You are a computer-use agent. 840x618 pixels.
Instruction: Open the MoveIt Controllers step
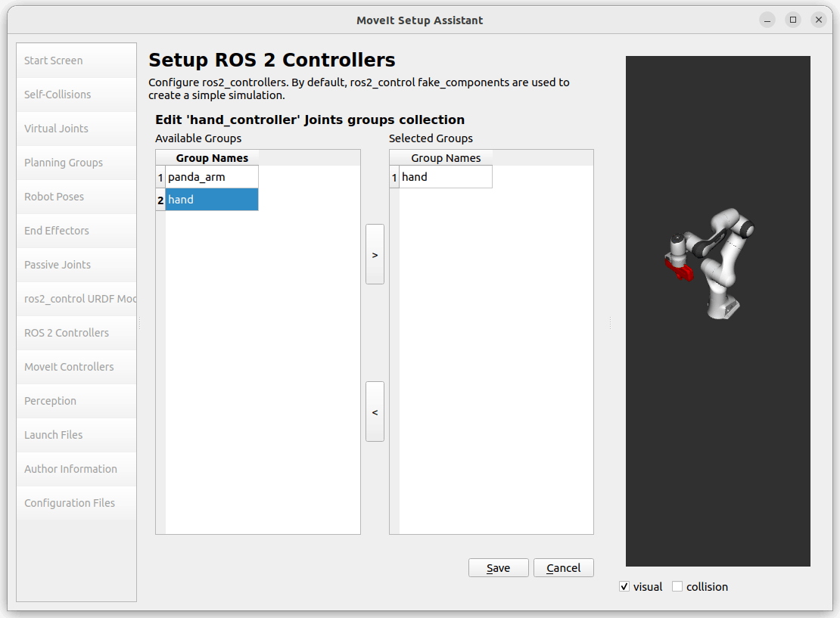coord(76,367)
